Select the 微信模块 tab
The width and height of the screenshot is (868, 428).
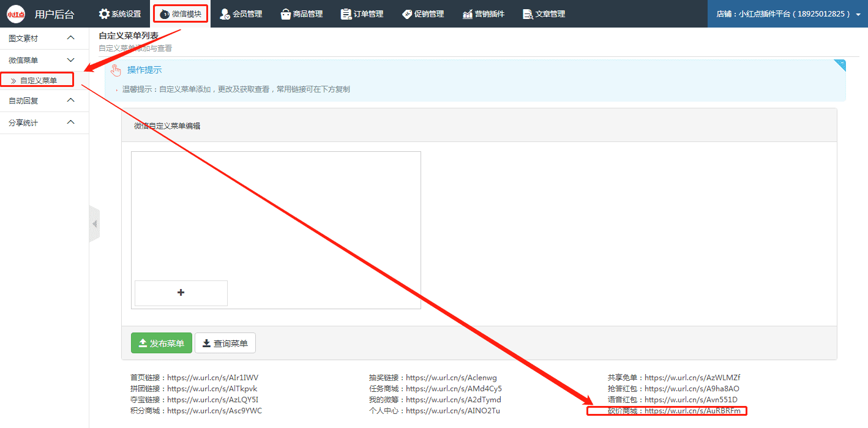[x=181, y=13]
